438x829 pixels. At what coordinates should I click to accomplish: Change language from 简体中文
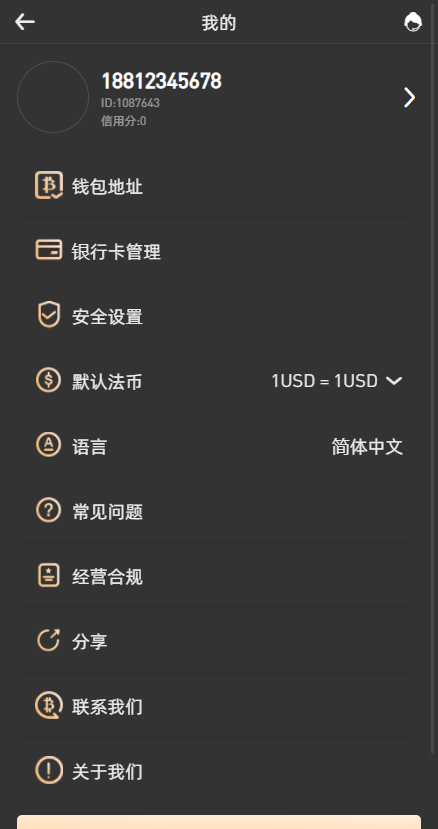point(367,447)
